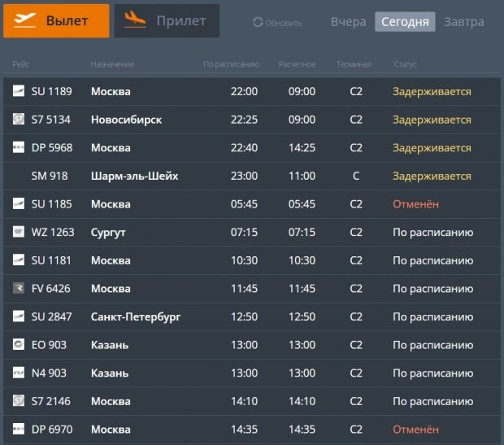Click destination Шарм-эль-Шейх
504x445 pixels.
(x=134, y=176)
